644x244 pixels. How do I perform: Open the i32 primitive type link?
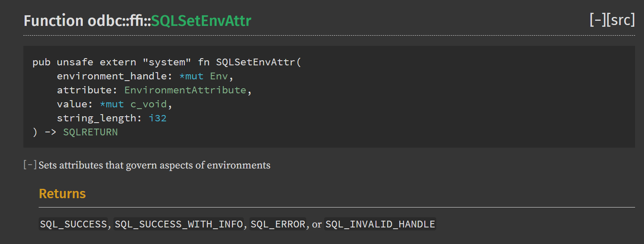[x=158, y=118]
